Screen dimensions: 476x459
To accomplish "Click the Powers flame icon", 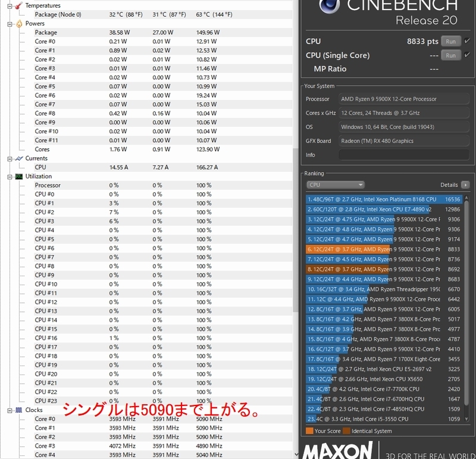I will coord(19,24).
